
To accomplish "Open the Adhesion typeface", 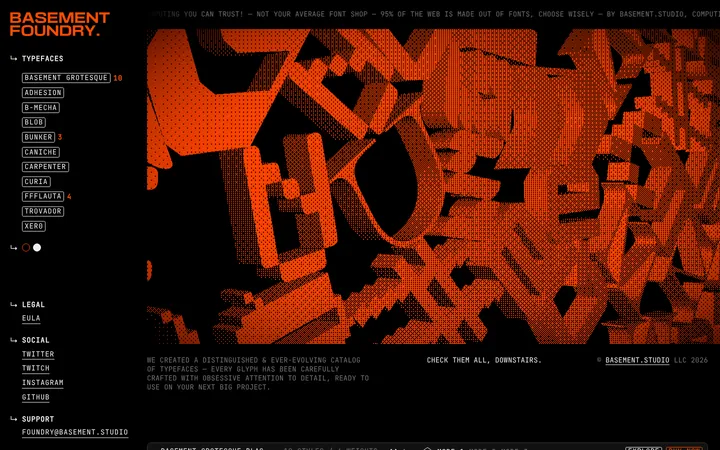I will [43, 92].
